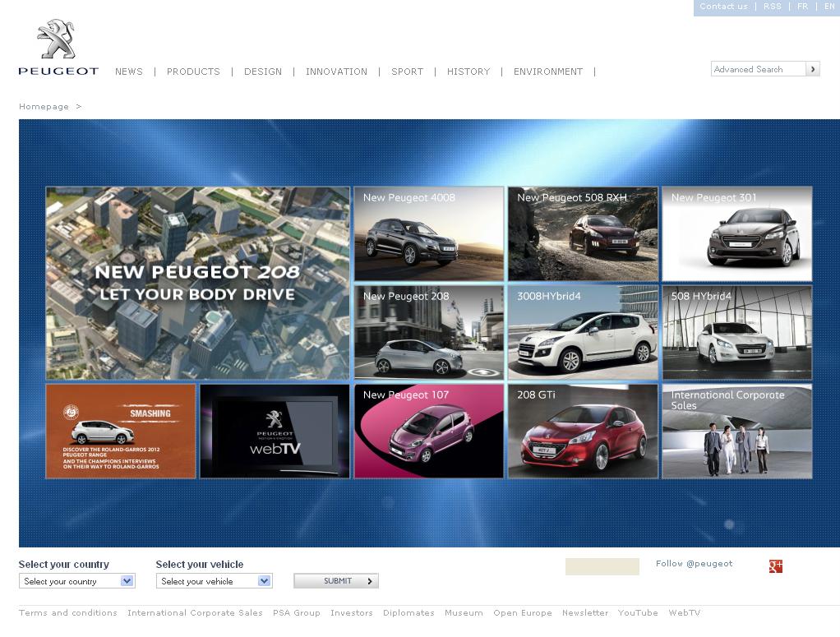This screenshot has width=840, height=637.
Task: Switch language to FR
Action: point(802,7)
